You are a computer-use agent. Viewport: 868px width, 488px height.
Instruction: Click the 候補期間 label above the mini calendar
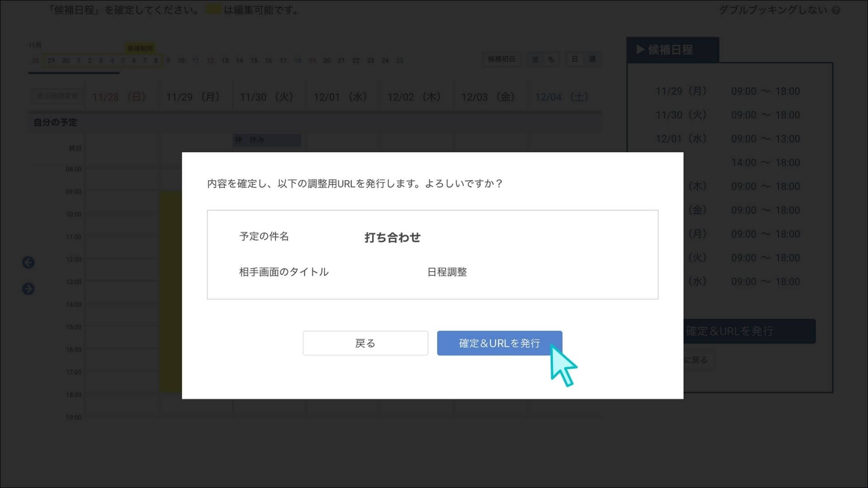(139, 47)
